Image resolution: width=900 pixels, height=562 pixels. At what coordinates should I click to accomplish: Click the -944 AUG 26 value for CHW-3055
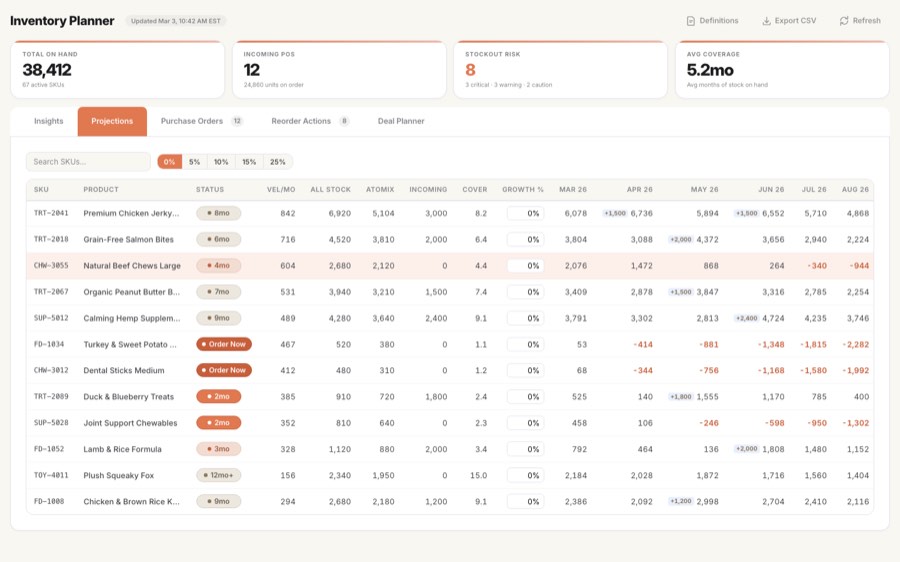[859, 266]
